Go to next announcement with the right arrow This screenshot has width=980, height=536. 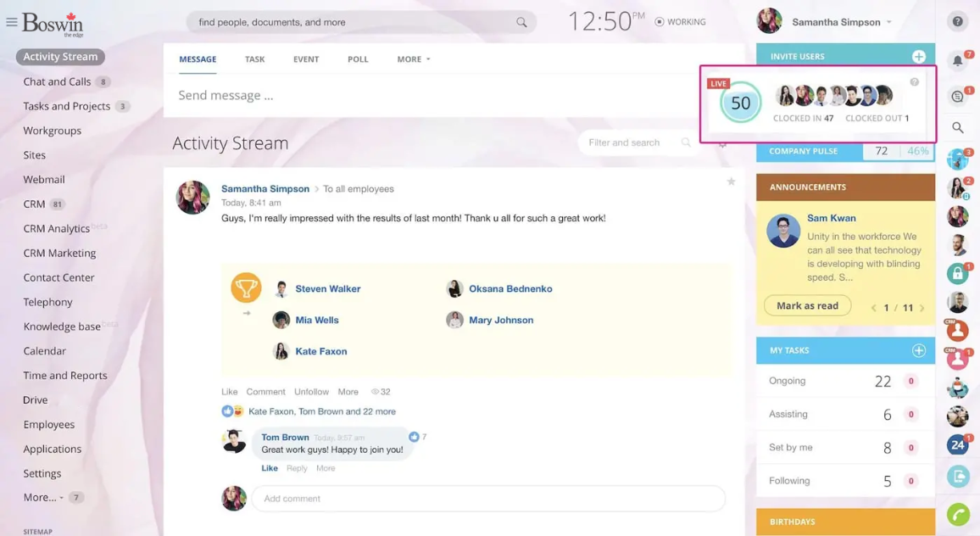point(922,308)
